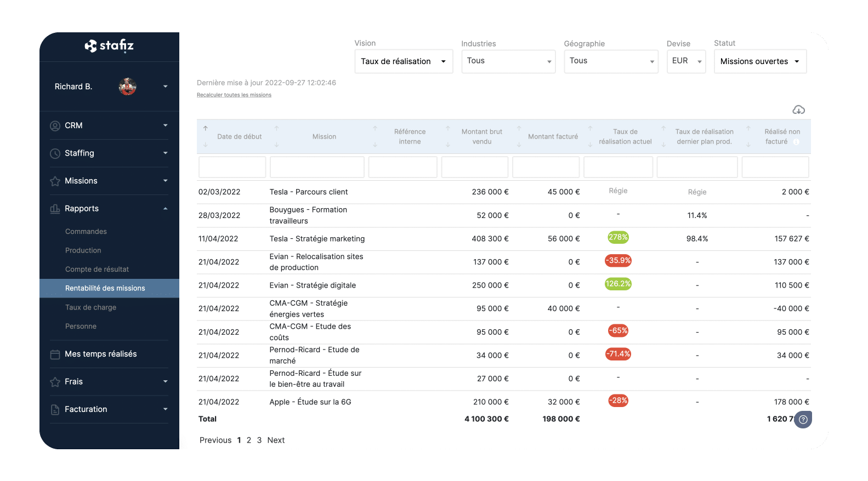Click the Staffing clock icon

[55, 153]
